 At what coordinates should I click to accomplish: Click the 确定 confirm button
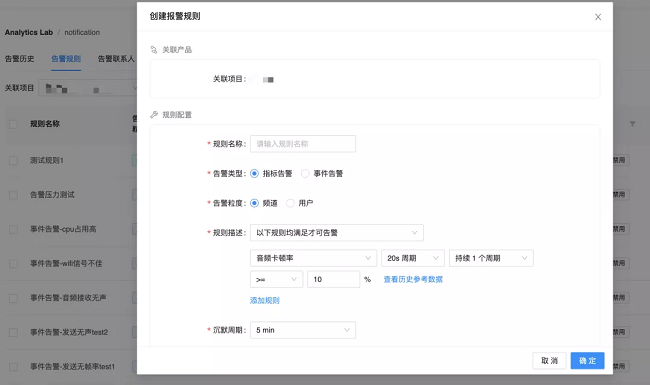(x=587, y=361)
